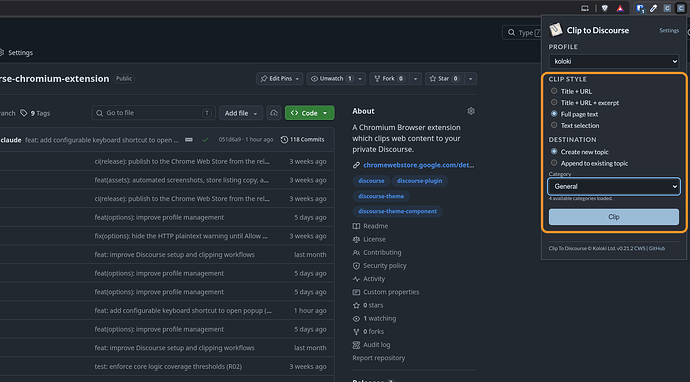
Task: Open the Add file dropdown
Action: pos(241,113)
